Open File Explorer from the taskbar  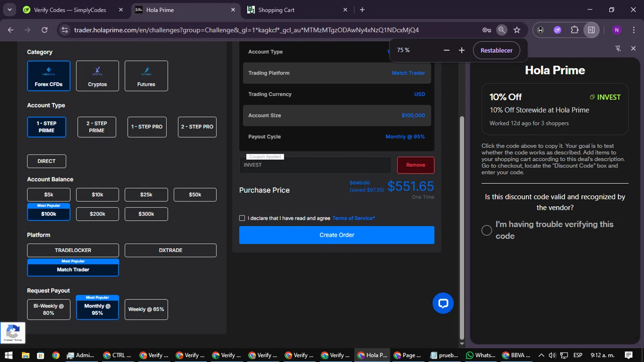[x=25, y=355]
